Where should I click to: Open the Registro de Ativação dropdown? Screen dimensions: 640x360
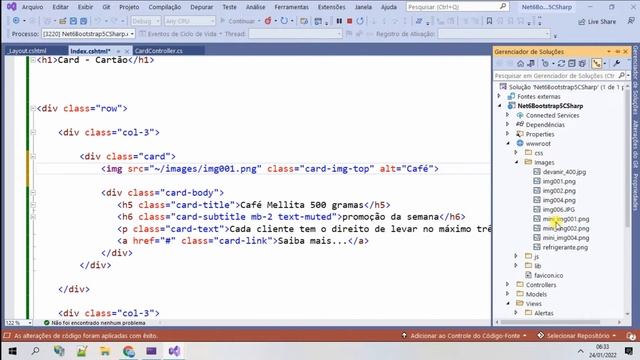(x=494, y=34)
